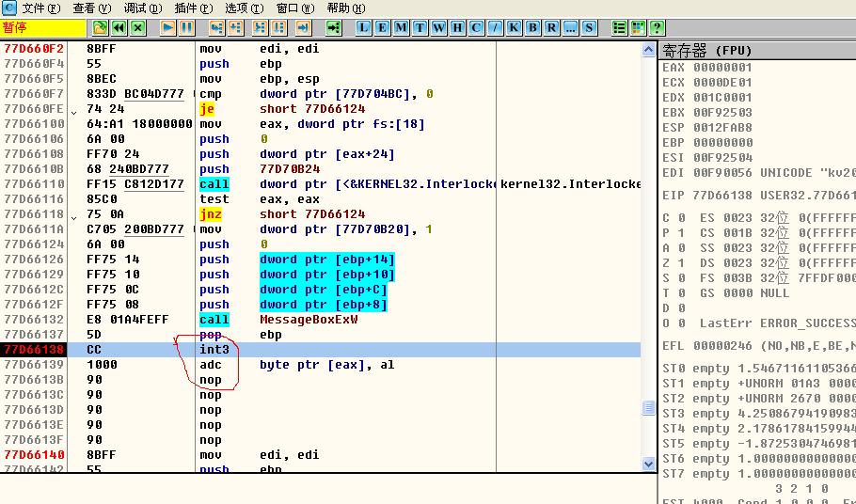The image size is (856, 504).
Task: Click the ST0 empty FPU register
Action: tap(759, 369)
